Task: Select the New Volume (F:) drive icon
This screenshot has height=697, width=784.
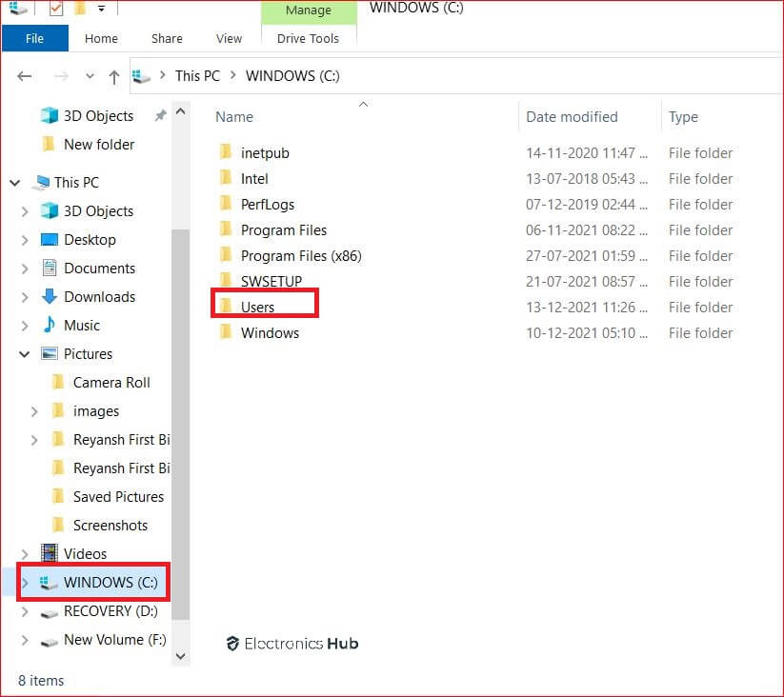Action: 49,641
